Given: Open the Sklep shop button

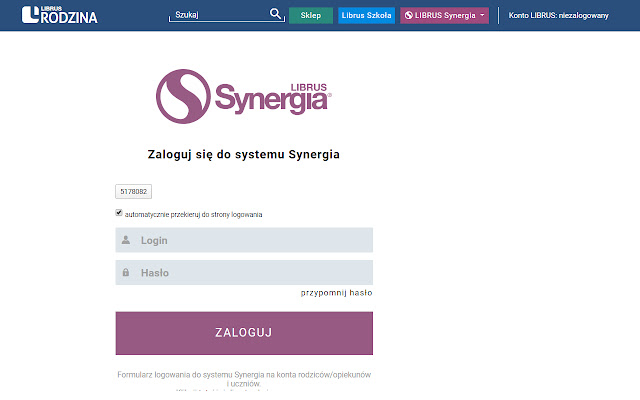Looking at the screenshot, I should click(x=311, y=16).
